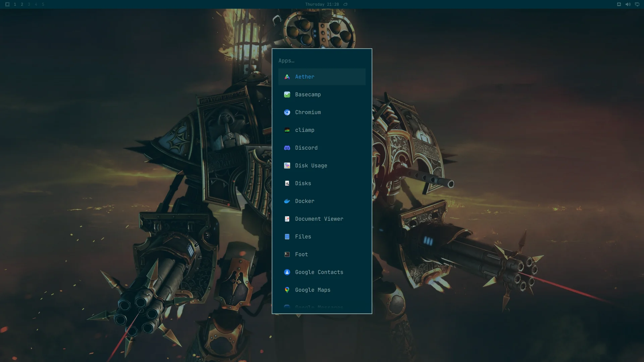Open the display icon in top bar
The height and width of the screenshot is (362, 644).
[637, 4]
